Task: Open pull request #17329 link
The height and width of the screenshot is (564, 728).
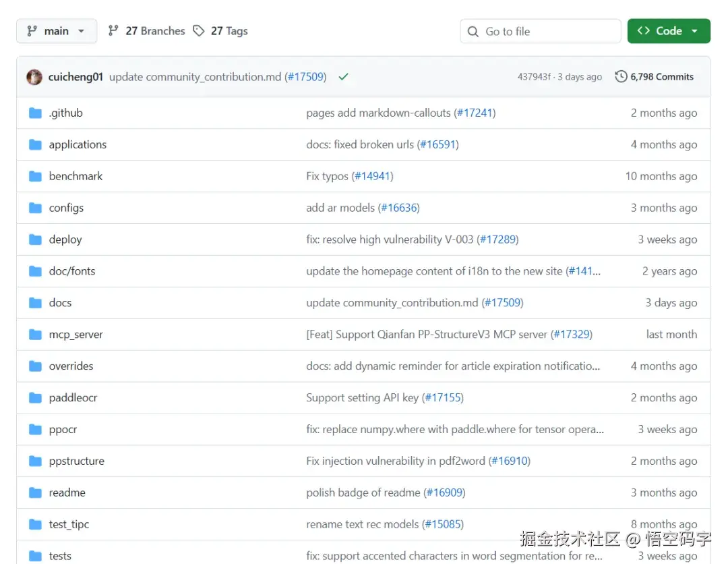Action: (572, 335)
